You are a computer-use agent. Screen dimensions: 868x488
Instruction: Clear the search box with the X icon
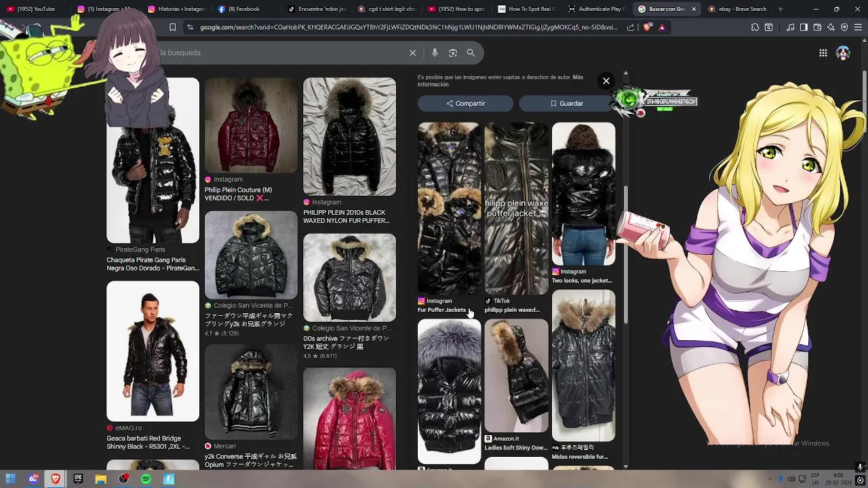(412, 53)
